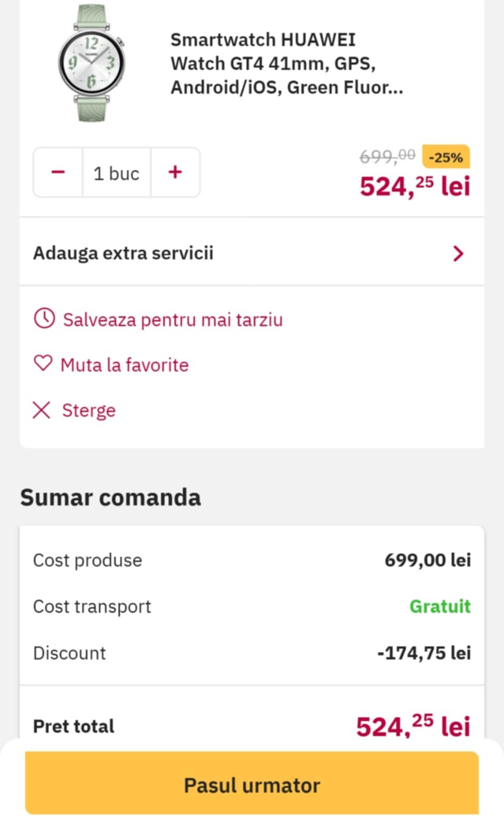Open the Smartwatch HUAWEI Watch GT4 title
Screen dimensions: 504x823
[x=286, y=63]
